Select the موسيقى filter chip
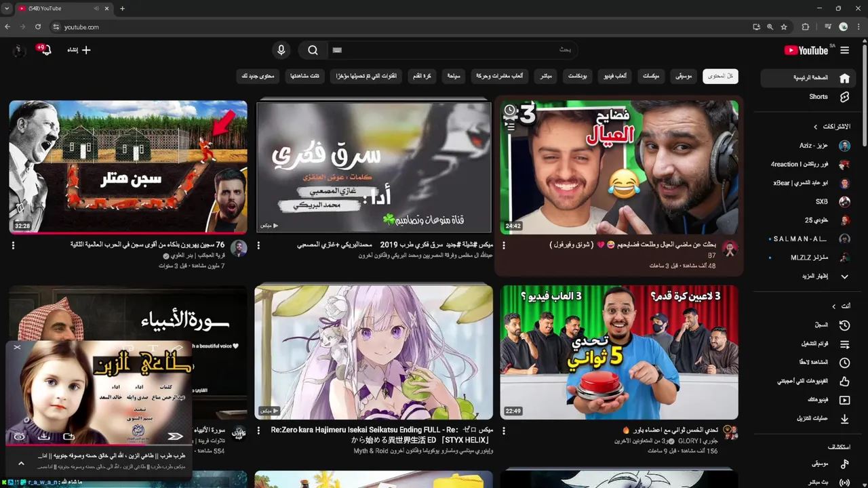Viewport: 868px width, 488px height. click(x=684, y=77)
